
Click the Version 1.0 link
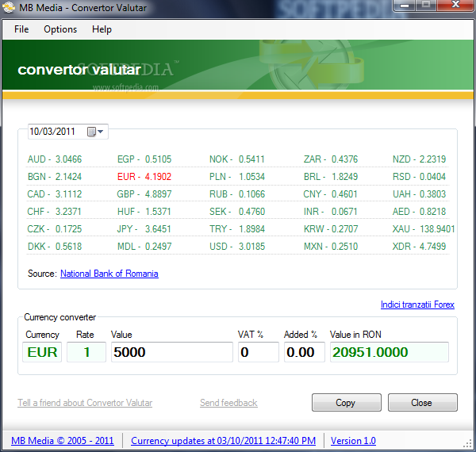[353, 441]
